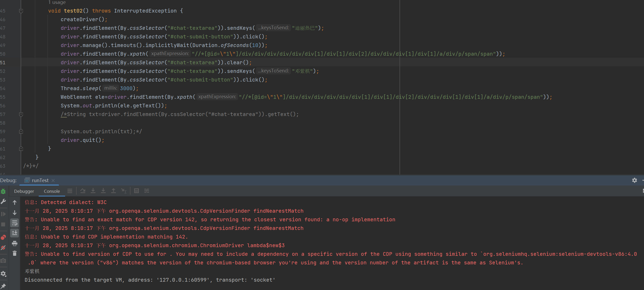Screen dimensions: 644x290
Task: Collapse block comment fold marker at line 57
Action: coord(21,114)
